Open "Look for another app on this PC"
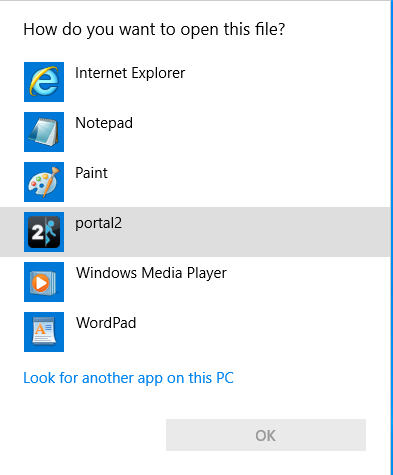This screenshot has height=475, width=393. (x=128, y=378)
